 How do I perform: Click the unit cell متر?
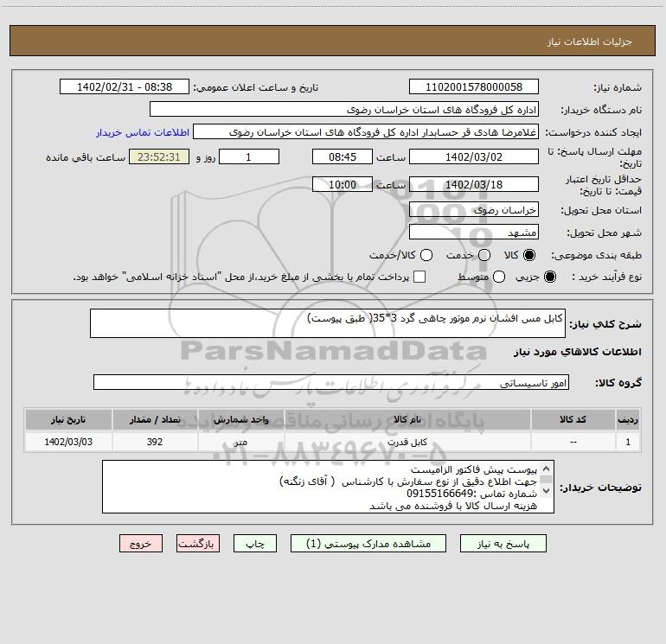click(x=240, y=442)
